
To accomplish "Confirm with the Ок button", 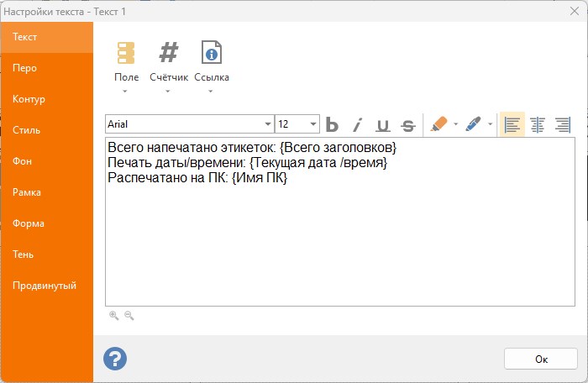I will (x=541, y=359).
